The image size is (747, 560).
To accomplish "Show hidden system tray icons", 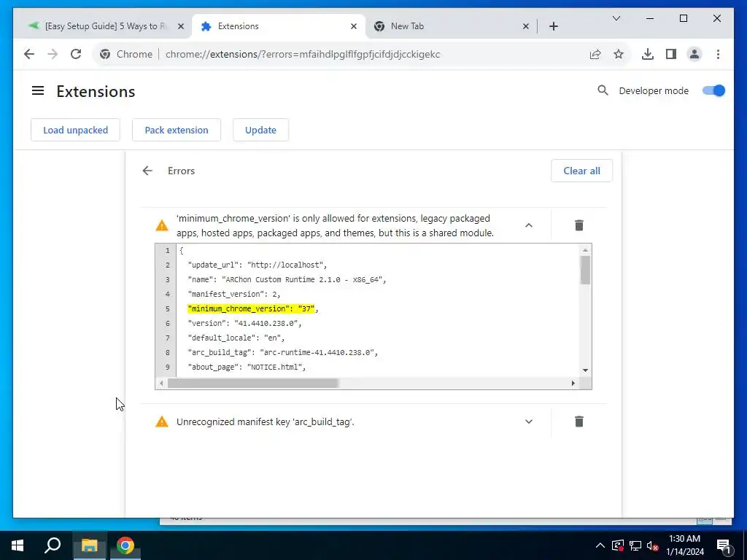I will pyautogui.click(x=600, y=545).
